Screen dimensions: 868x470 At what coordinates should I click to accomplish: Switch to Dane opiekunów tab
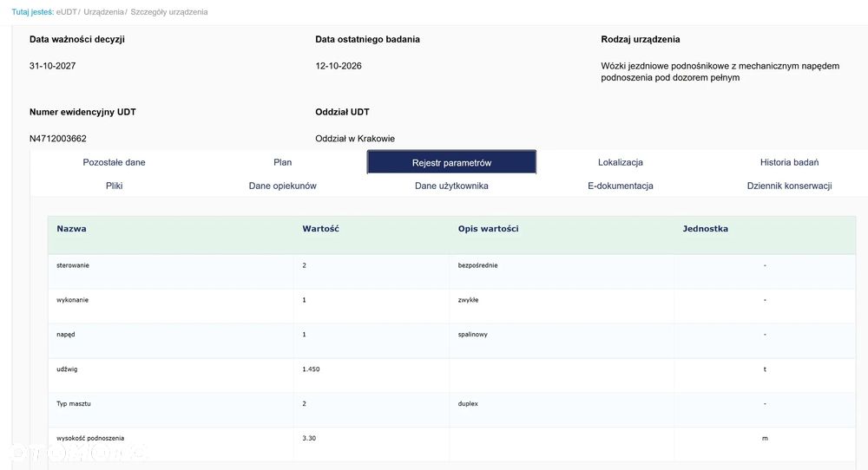click(x=282, y=186)
